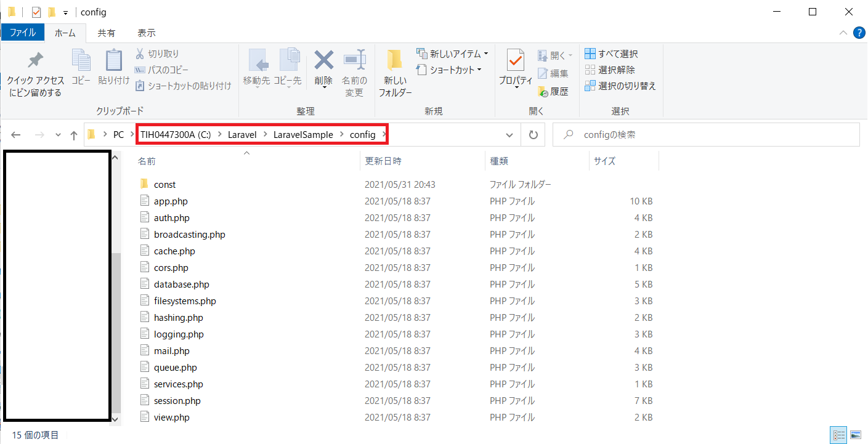Viewport: 868px width, 444px height.
Task: Click the Move to (移動先) icon
Action: tap(258, 60)
